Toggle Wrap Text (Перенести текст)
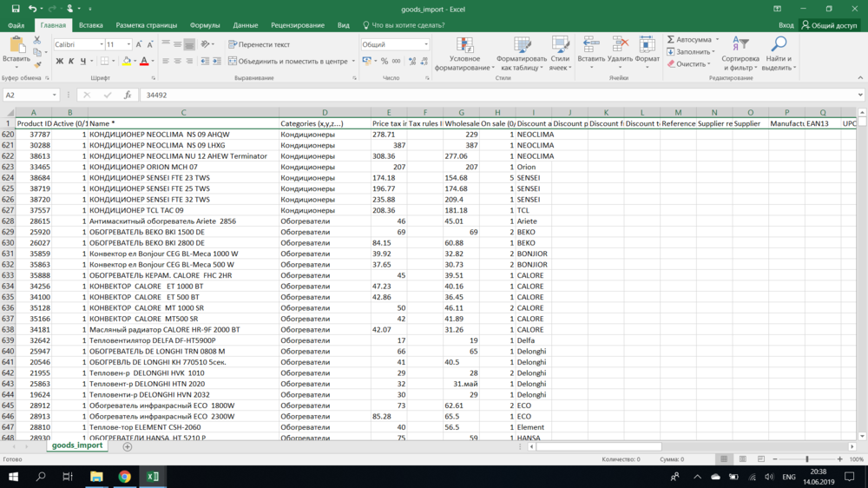Viewport: 868px width, 488px height. click(x=259, y=44)
